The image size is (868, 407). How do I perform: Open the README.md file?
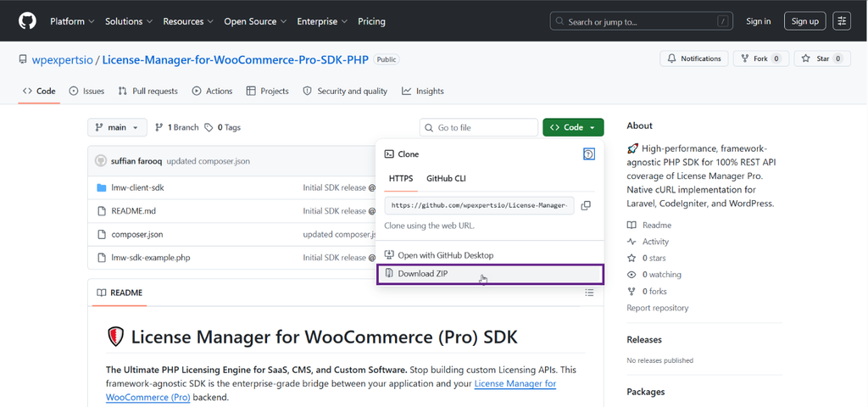tap(133, 211)
